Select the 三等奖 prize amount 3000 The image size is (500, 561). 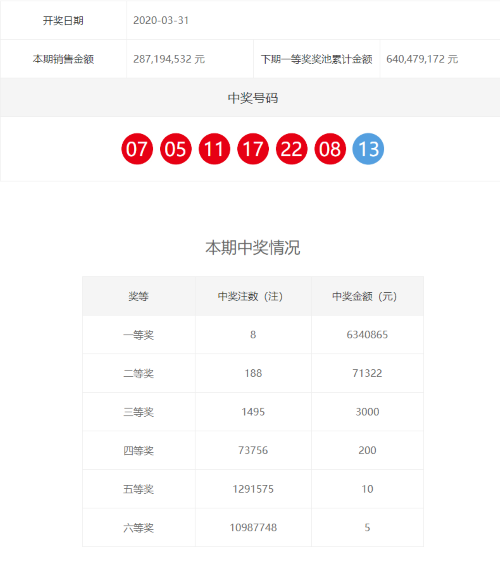(367, 412)
